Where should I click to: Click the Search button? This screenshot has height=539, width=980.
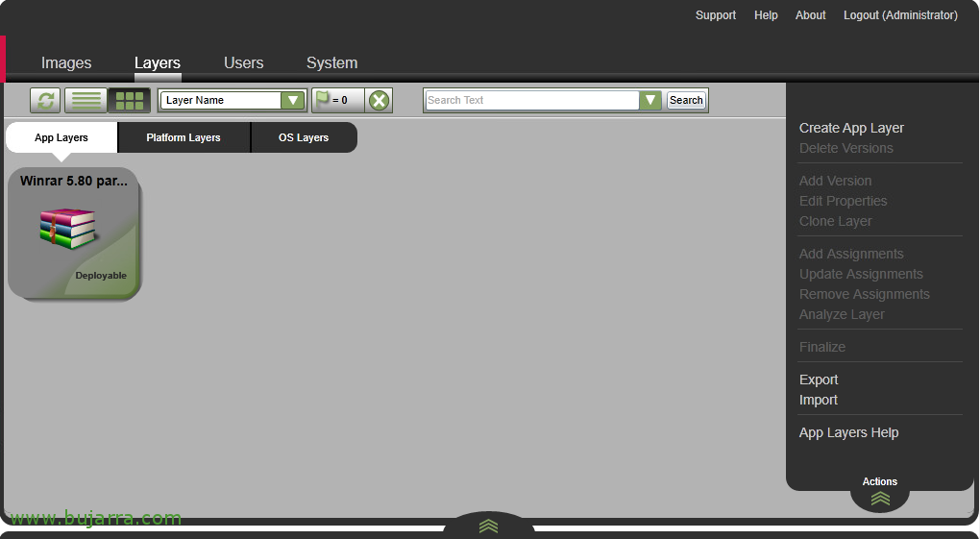click(x=686, y=100)
